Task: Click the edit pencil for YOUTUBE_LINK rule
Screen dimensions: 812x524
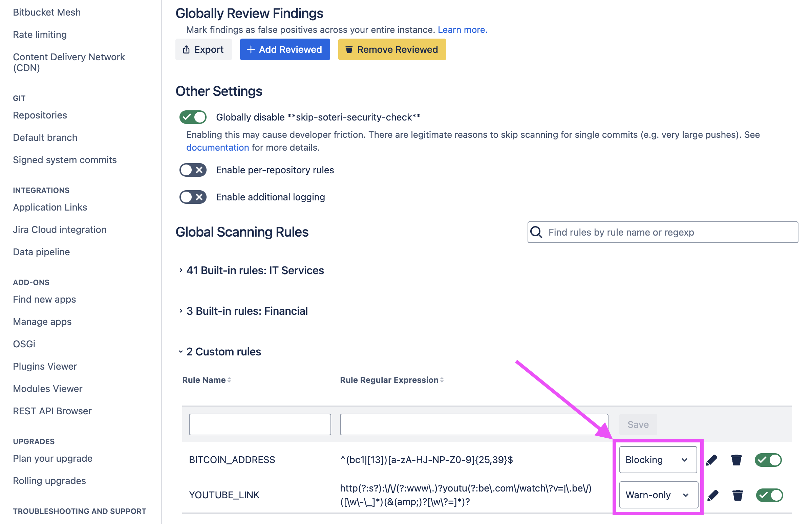Action: click(713, 495)
